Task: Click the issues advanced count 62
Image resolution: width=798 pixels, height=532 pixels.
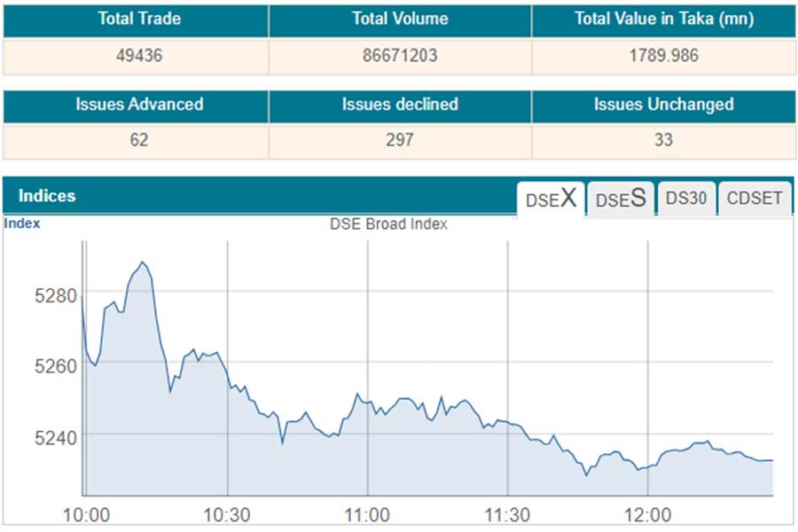Action: coord(138,140)
